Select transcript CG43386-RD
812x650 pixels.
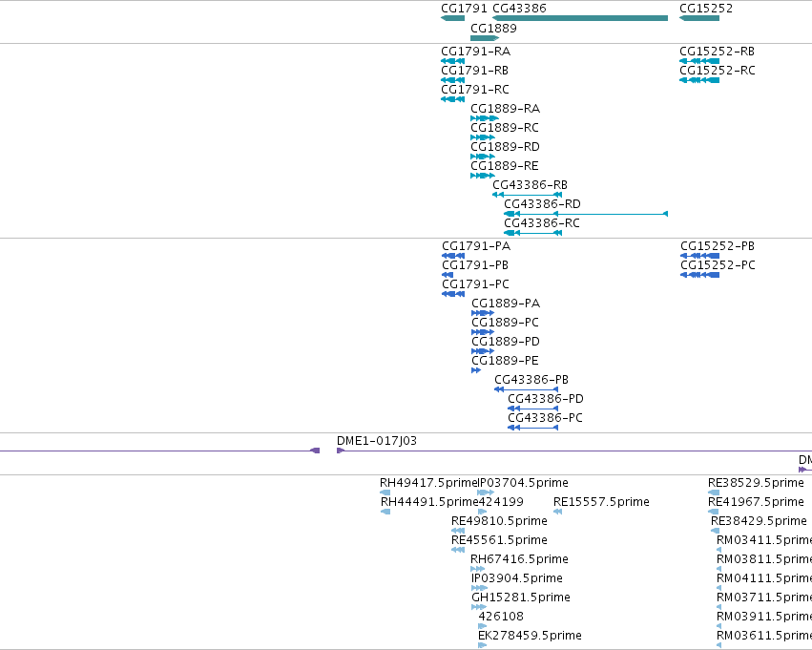[542, 204]
